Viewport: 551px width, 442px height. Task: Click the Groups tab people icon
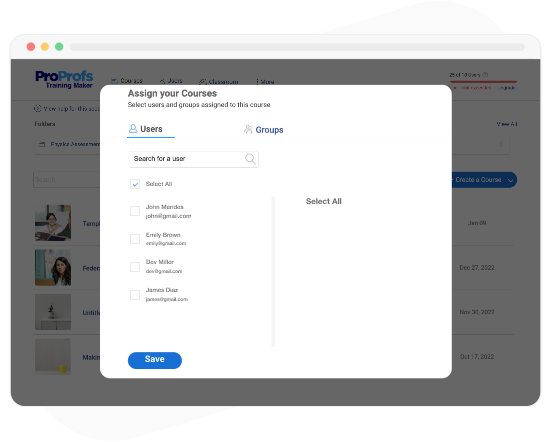pyautogui.click(x=248, y=129)
